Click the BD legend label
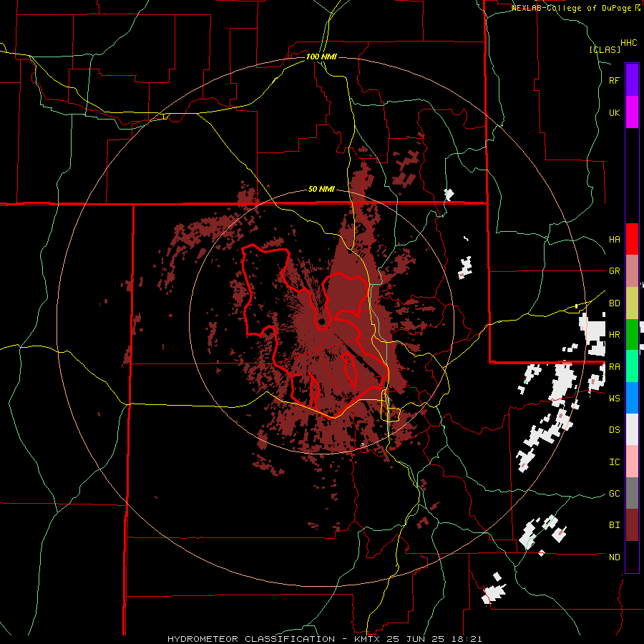This screenshot has width=644, height=644. (614, 303)
